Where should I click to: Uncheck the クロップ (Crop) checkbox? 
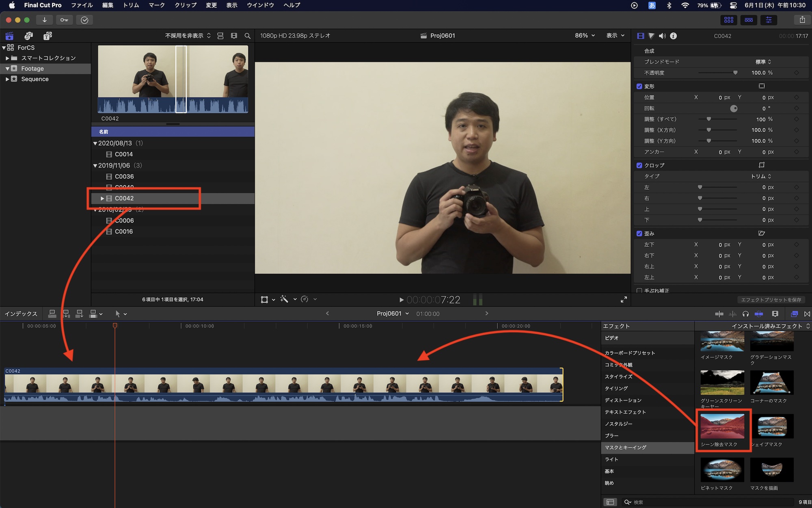point(639,165)
